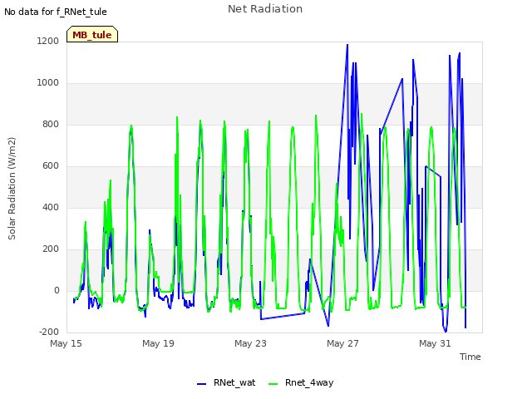532x399 pixels.
Task: Click the 200 y-axis label
Action: point(51,249)
